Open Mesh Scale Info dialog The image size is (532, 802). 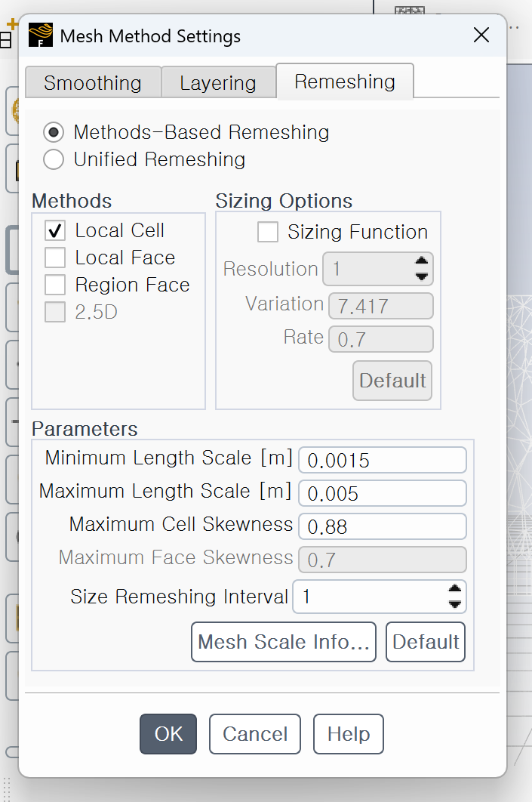284,642
